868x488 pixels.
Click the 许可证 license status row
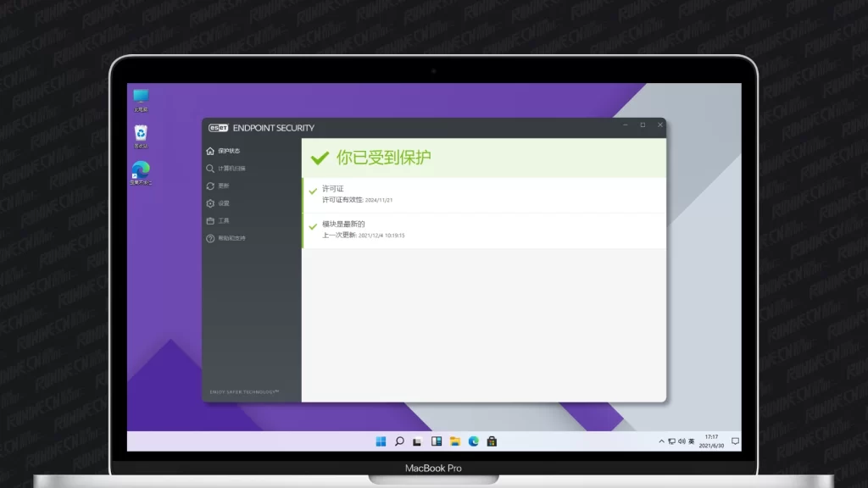pos(483,195)
